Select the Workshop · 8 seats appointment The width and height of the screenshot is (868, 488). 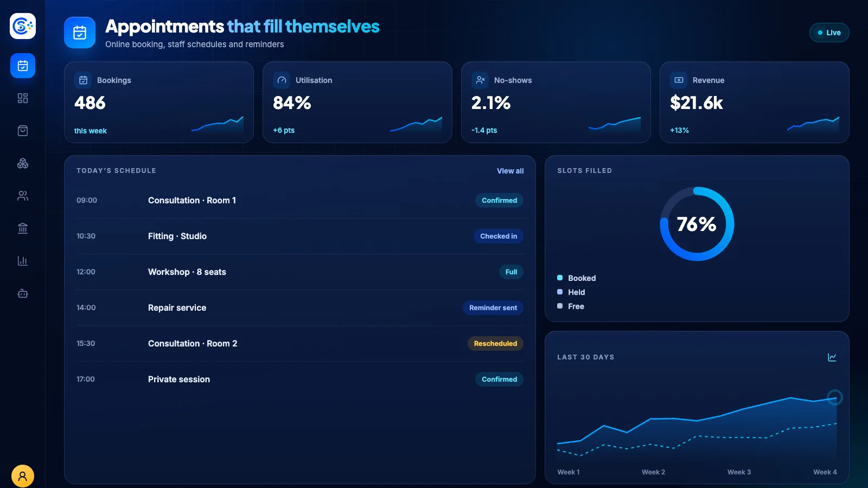(x=300, y=272)
